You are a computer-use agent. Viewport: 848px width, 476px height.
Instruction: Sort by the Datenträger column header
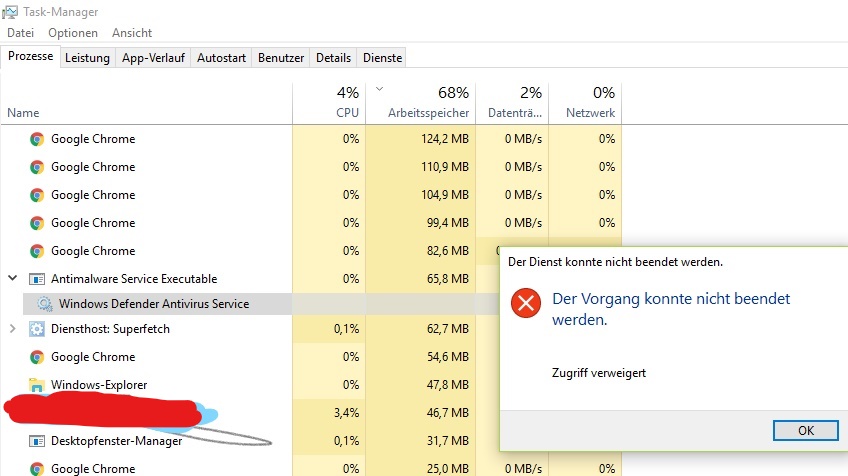coord(512,104)
